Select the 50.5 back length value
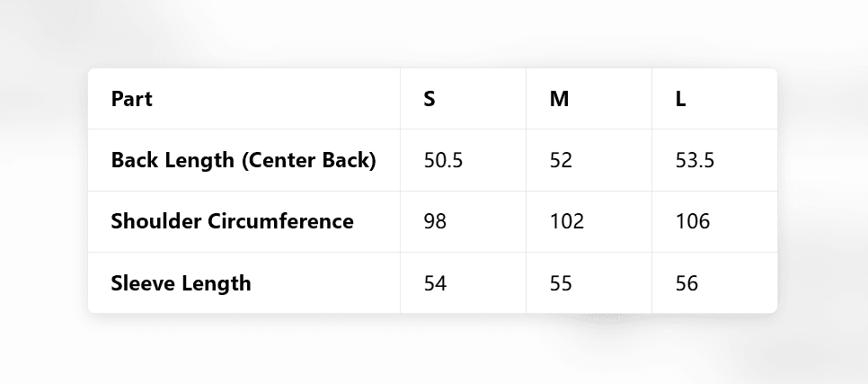This screenshot has height=384, width=868. (443, 160)
